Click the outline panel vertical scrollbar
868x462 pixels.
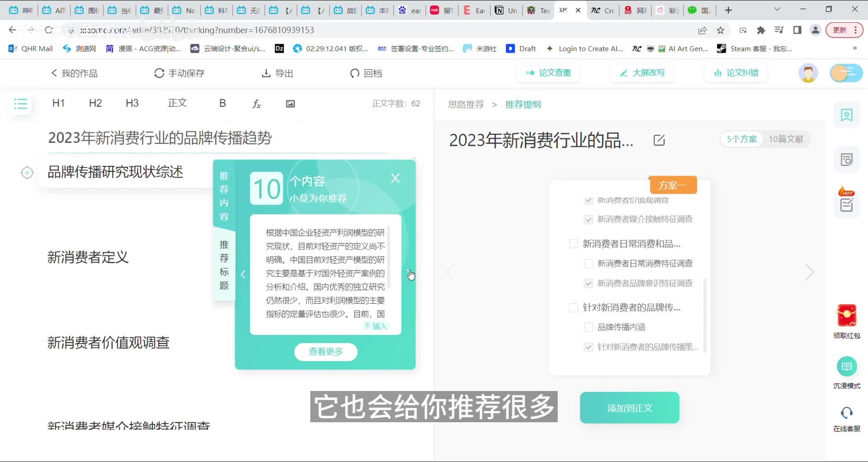[x=705, y=316]
